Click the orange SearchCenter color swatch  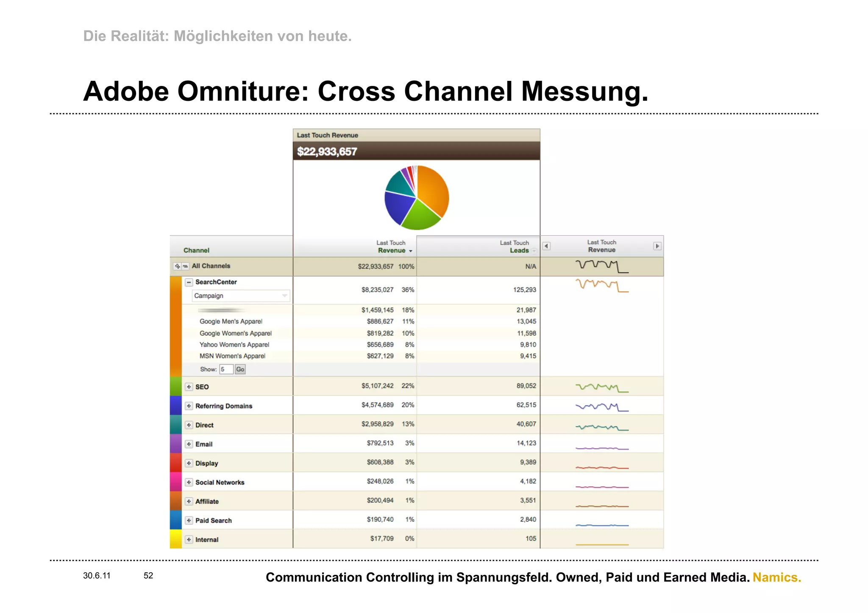(176, 326)
